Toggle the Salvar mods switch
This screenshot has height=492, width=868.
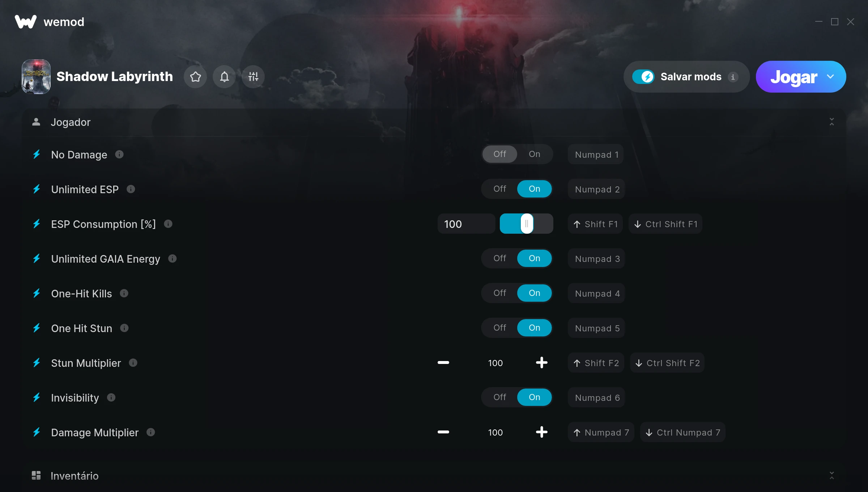point(643,77)
